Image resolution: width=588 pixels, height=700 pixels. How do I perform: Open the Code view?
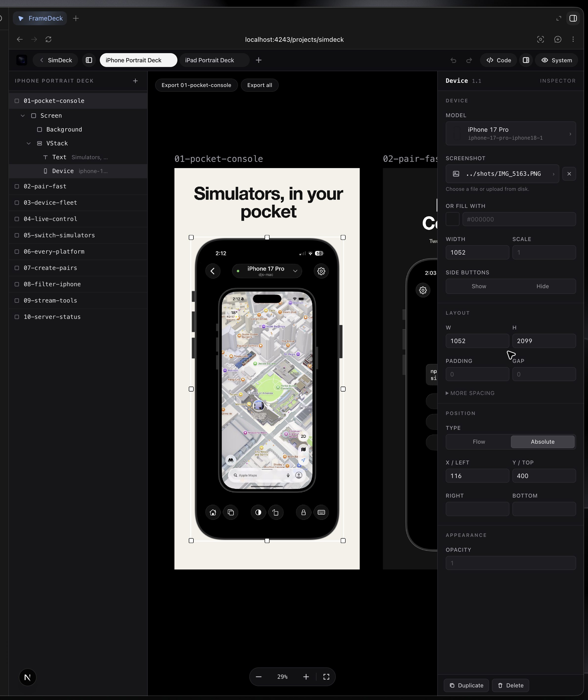[x=498, y=60]
